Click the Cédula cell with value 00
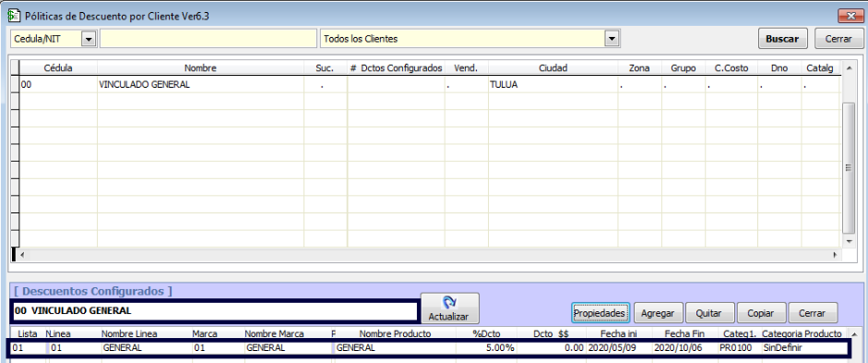This screenshot has width=868, height=363. pyautogui.click(x=59, y=85)
